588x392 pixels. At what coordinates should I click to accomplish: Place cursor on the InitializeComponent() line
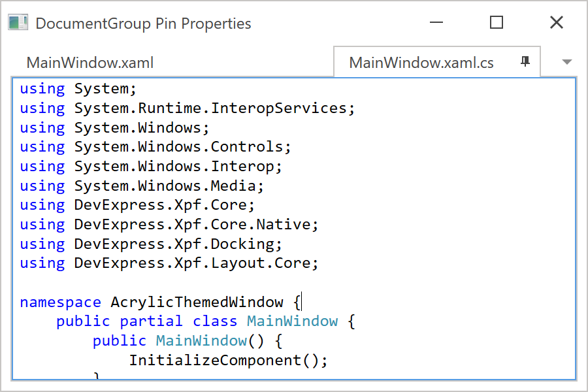(229, 359)
